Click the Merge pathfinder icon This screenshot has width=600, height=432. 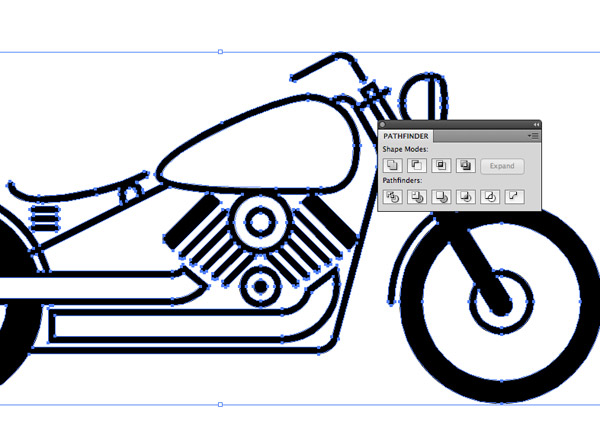441,197
